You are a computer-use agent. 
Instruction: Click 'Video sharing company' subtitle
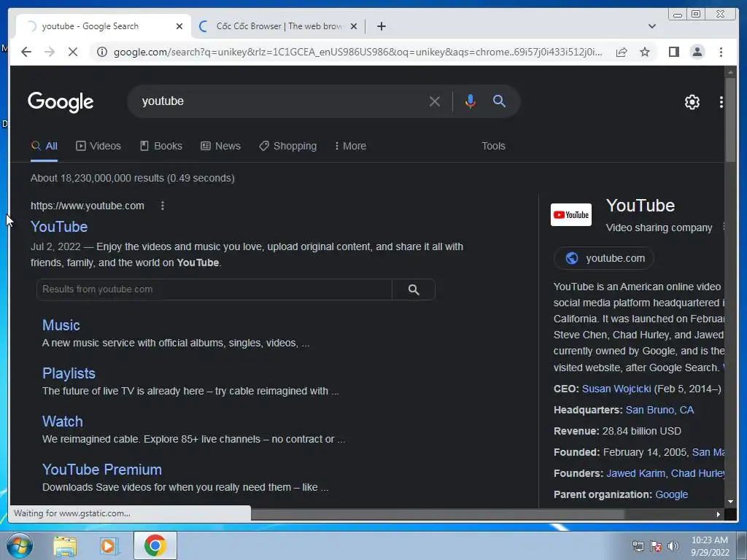click(659, 227)
